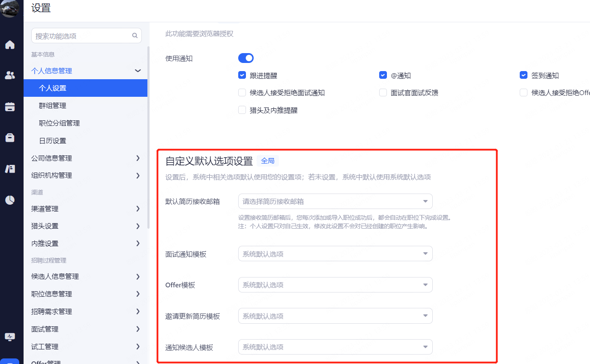
Task: Open the talent pool books icon
Action: coord(10,169)
